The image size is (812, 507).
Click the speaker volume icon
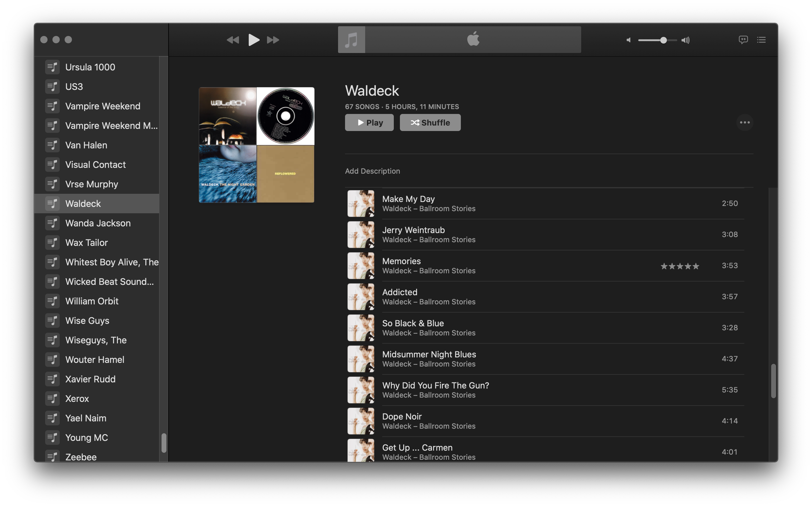(x=686, y=40)
